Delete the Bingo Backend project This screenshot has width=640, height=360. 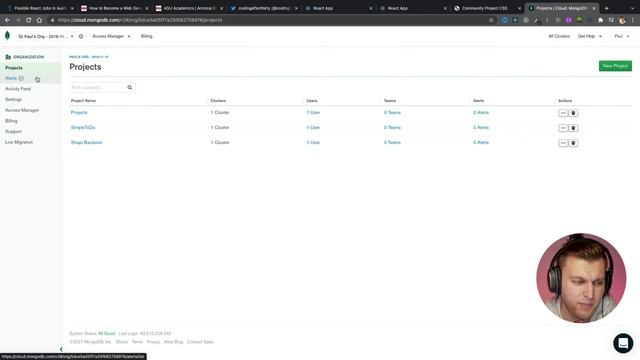click(x=573, y=143)
